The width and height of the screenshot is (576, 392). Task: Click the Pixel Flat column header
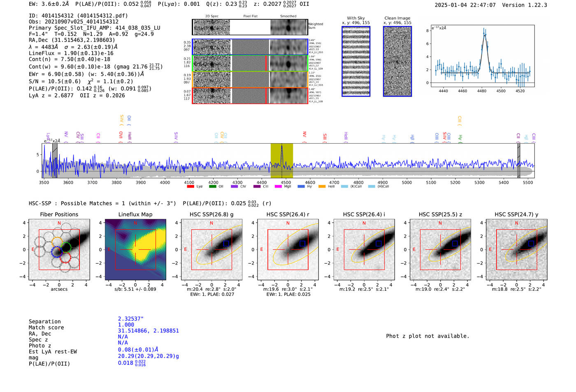coord(250,16)
